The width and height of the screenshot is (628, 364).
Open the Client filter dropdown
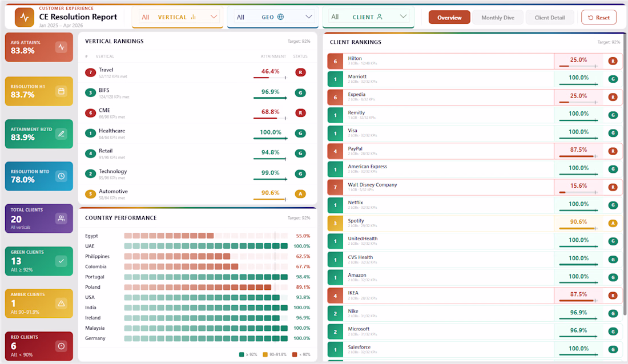click(368, 17)
